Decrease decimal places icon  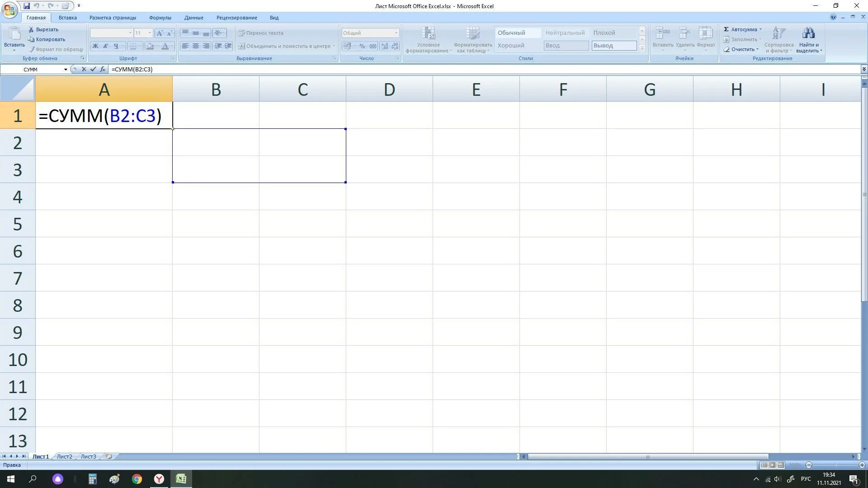pos(395,46)
